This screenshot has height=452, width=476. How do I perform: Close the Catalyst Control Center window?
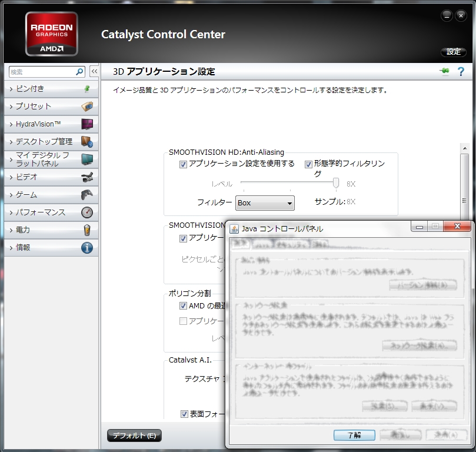(461, 16)
